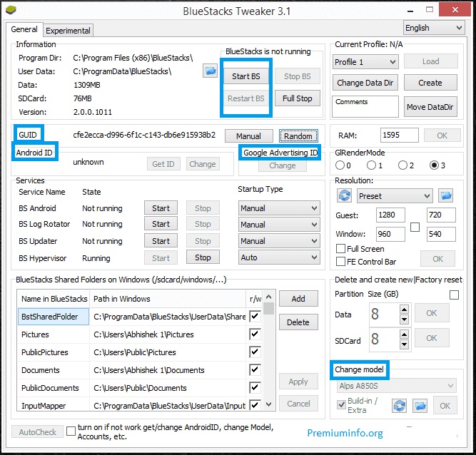Click the RAM value input field

click(399, 135)
